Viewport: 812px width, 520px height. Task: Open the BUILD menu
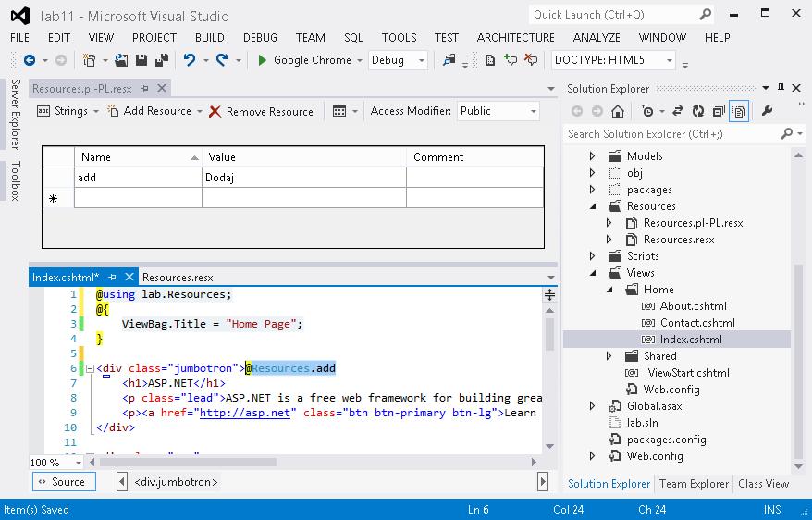click(210, 38)
